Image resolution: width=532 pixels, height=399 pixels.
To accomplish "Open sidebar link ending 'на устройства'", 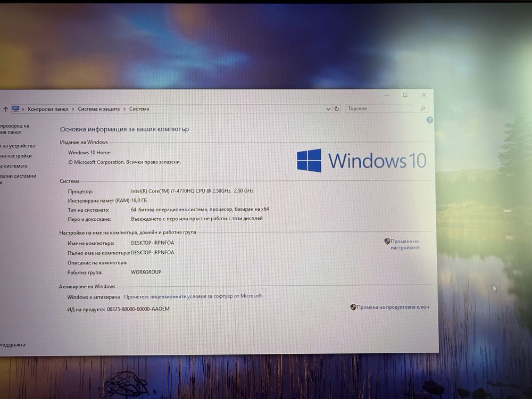I will (x=18, y=146).
